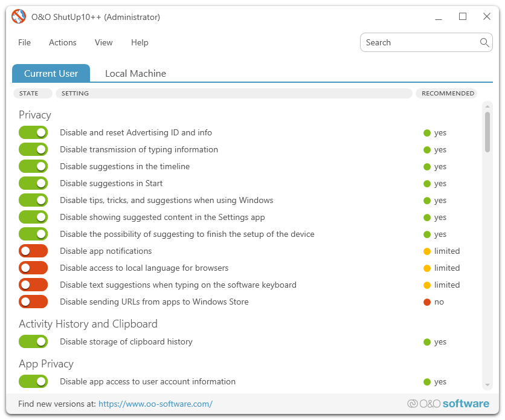Expand the View menu
The width and height of the screenshot is (505, 420).
click(104, 42)
